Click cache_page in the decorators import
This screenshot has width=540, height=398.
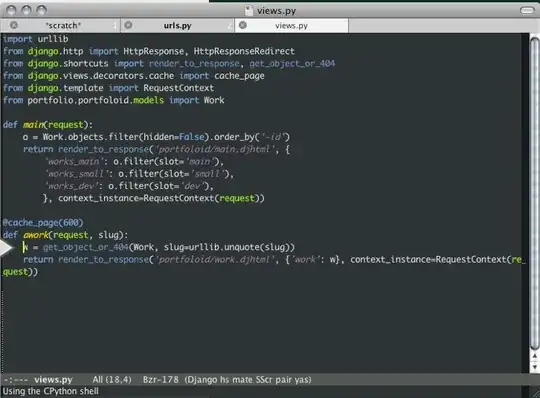click(239, 76)
